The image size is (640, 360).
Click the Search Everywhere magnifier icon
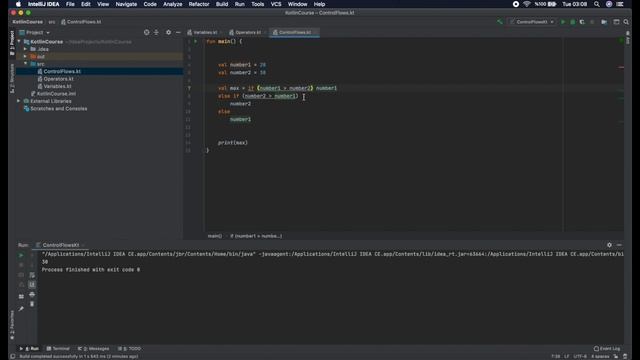(x=626, y=22)
